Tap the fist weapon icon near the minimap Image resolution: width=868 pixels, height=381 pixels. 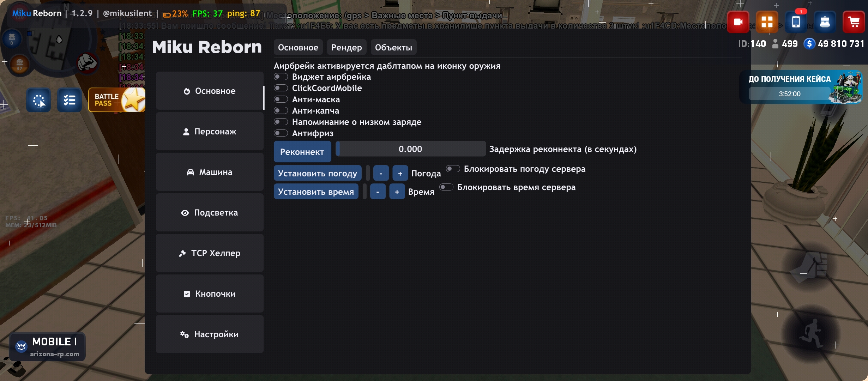[x=87, y=63]
